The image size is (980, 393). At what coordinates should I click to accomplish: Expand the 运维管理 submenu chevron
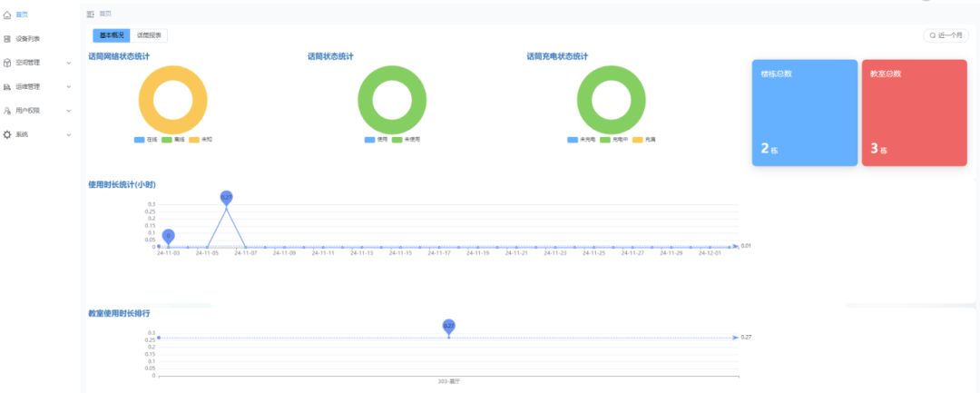tap(68, 87)
